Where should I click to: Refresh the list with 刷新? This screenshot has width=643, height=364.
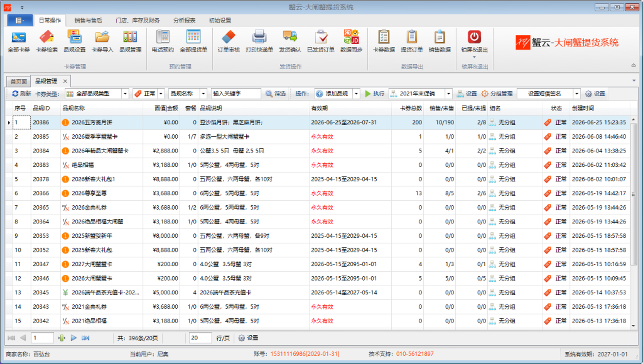(x=21, y=94)
